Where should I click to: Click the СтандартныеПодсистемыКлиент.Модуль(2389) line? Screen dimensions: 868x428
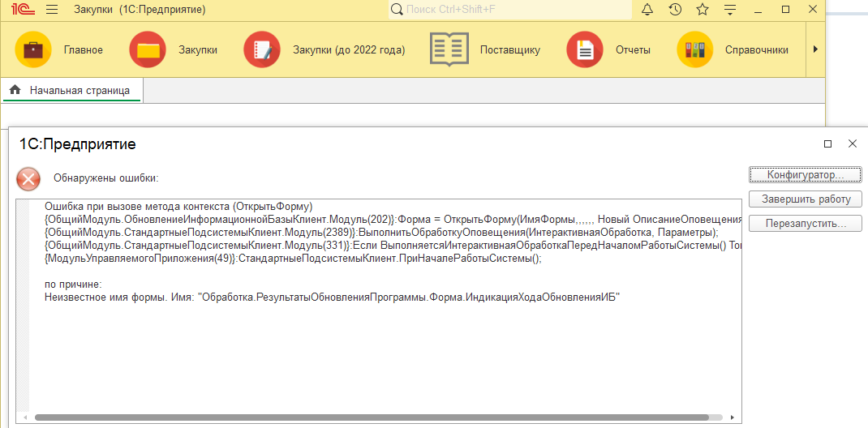381,233
